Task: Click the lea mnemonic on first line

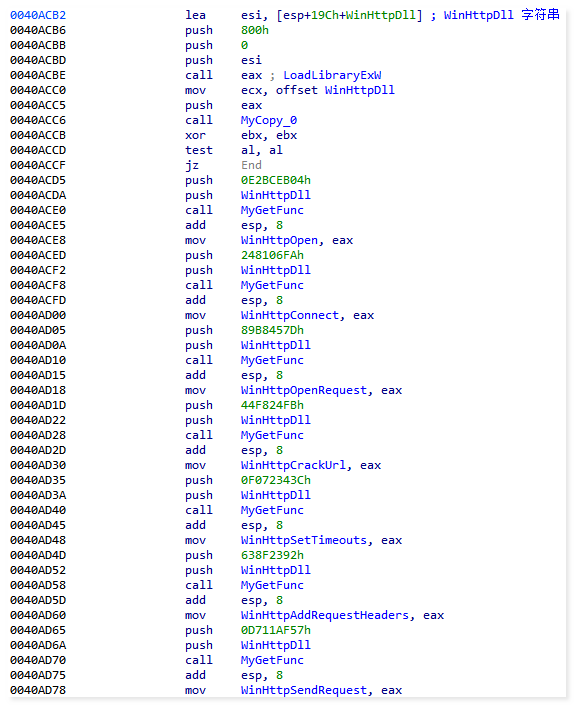Action: 196,15
